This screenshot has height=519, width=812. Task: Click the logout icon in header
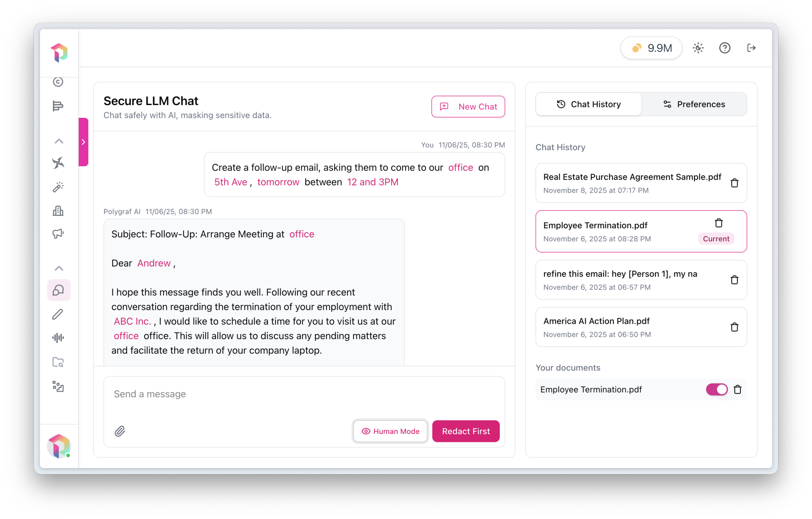click(x=751, y=48)
